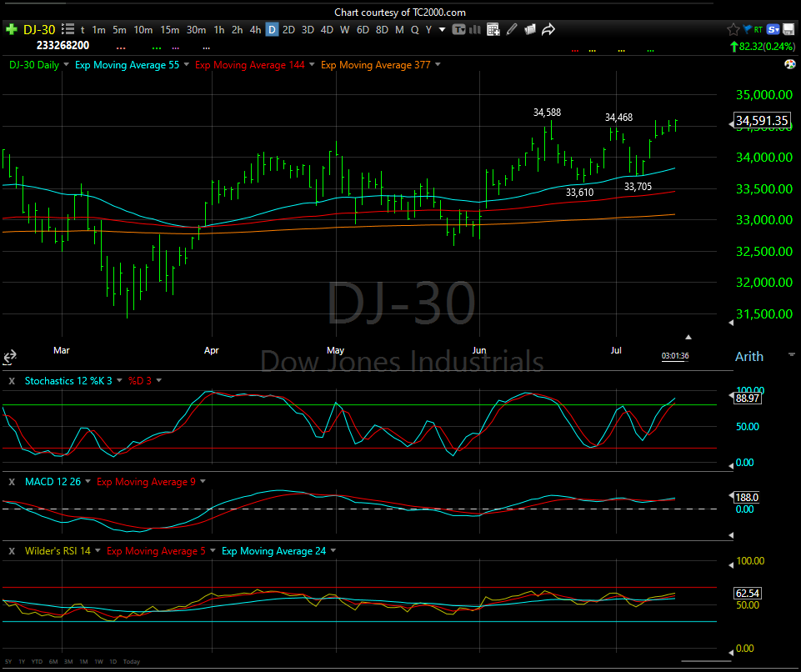Open Exp Moving Average 144 dropdown
This screenshot has width=801, height=672.
coord(312,65)
